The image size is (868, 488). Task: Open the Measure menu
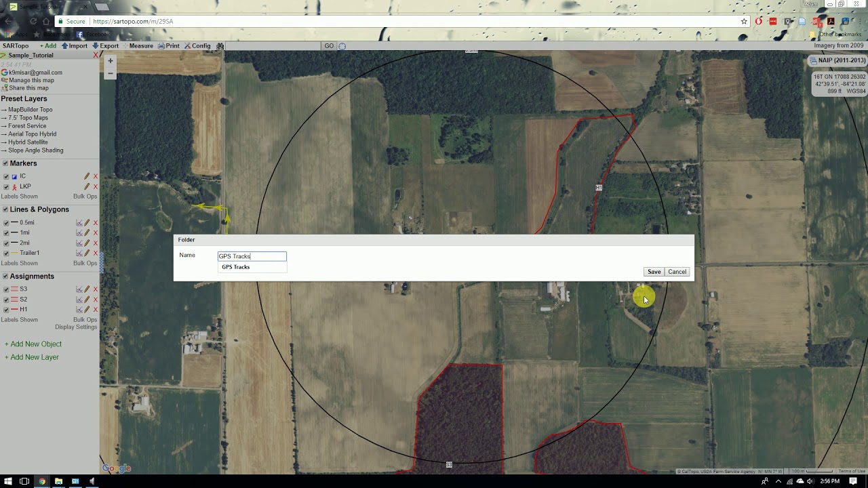pos(138,46)
